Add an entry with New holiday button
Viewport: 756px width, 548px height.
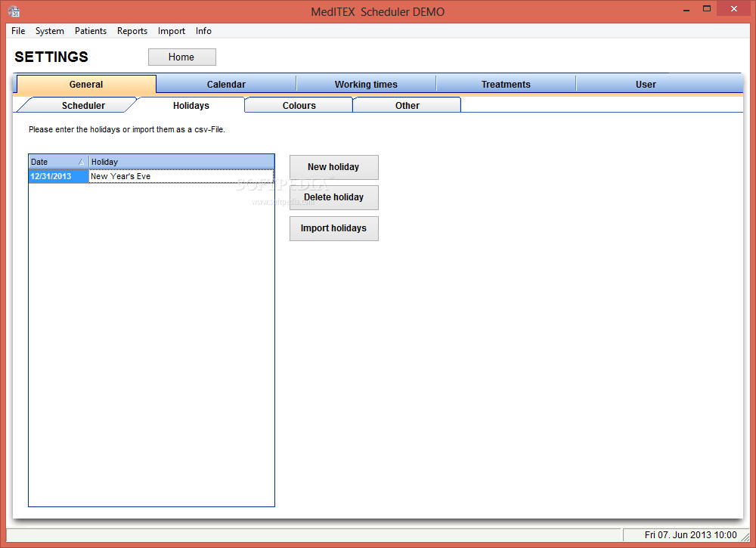[x=333, y=167]
